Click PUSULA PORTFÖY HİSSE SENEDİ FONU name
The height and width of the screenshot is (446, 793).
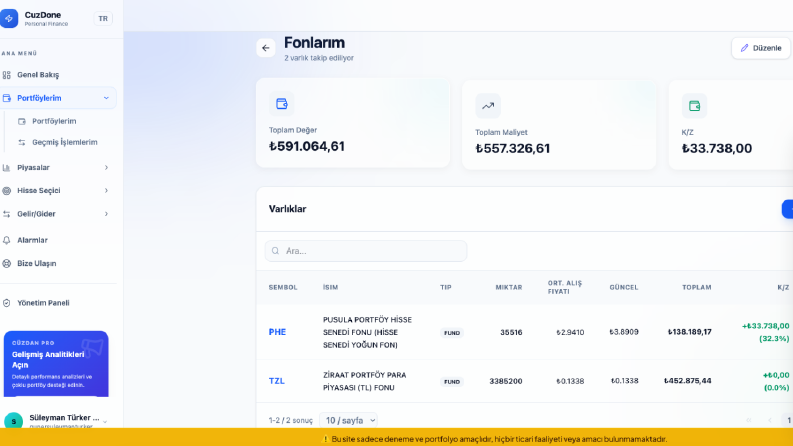tap(368, 332)
